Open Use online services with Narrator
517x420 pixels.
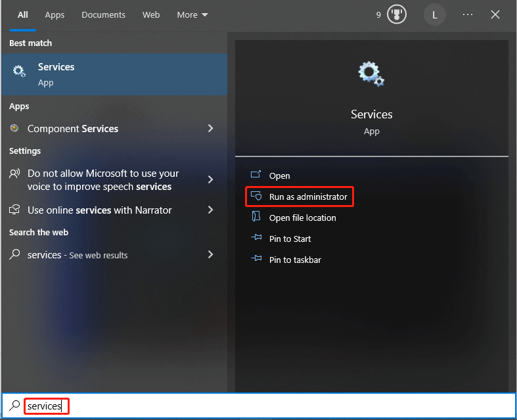[x=114, y=210]
